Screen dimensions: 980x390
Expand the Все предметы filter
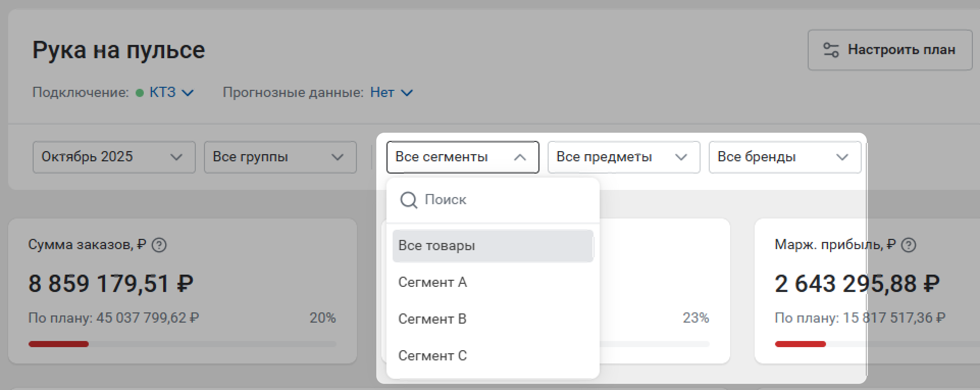[623, 157]
